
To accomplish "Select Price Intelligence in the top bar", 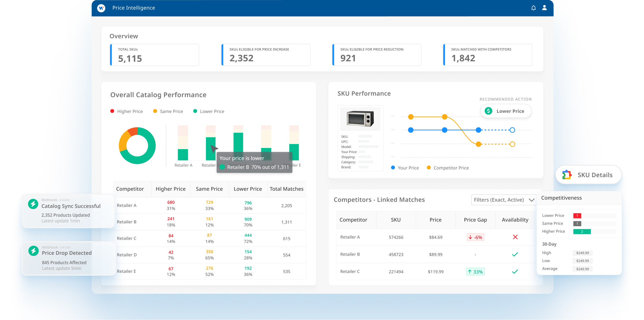I will click(133, 8).
